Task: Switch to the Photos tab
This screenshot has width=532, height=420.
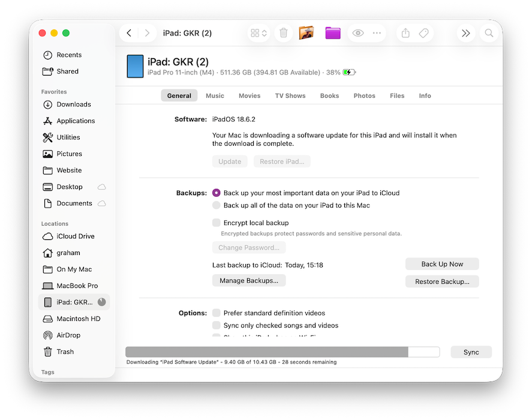Action: (364, 96)
